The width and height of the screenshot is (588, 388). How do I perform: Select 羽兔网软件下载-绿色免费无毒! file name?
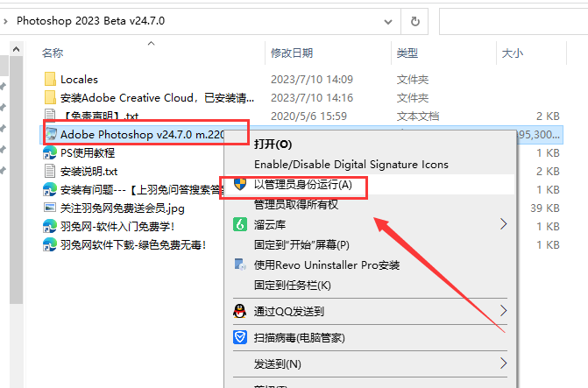[133, 244]
